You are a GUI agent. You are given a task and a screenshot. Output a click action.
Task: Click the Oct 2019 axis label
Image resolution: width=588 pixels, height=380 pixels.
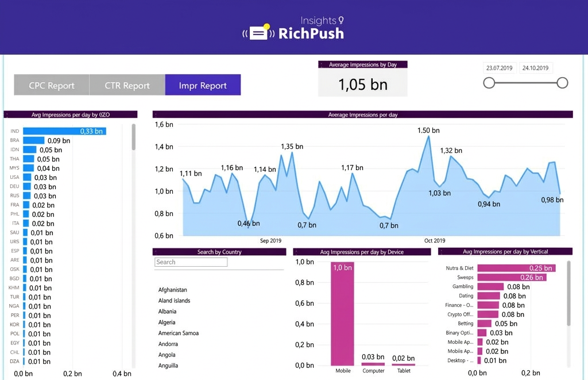pyautogui.click(x=435, y=241)
